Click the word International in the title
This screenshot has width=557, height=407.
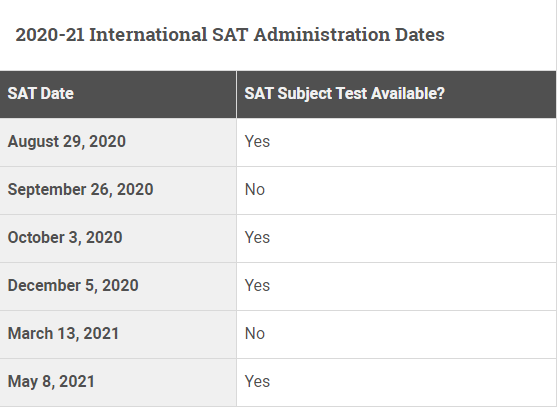point(148,35)
